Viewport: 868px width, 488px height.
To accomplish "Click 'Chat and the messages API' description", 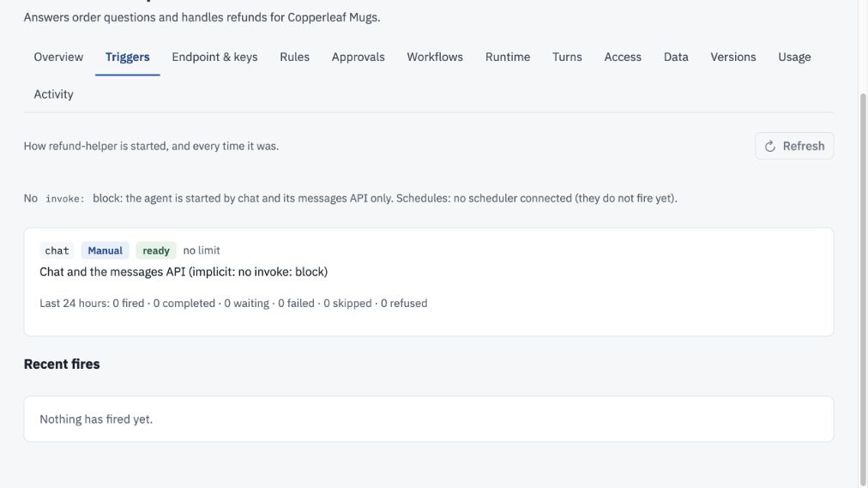I will pos(184,272).
